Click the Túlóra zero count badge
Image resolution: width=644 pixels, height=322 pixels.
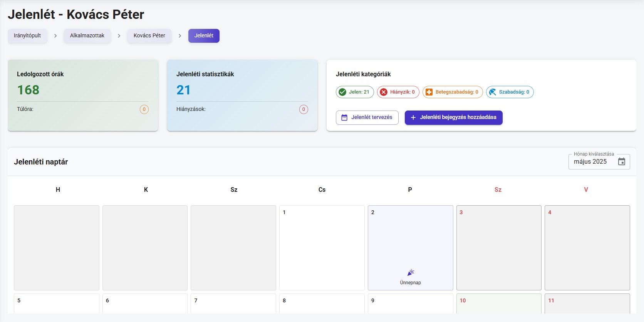coord(144,109)
